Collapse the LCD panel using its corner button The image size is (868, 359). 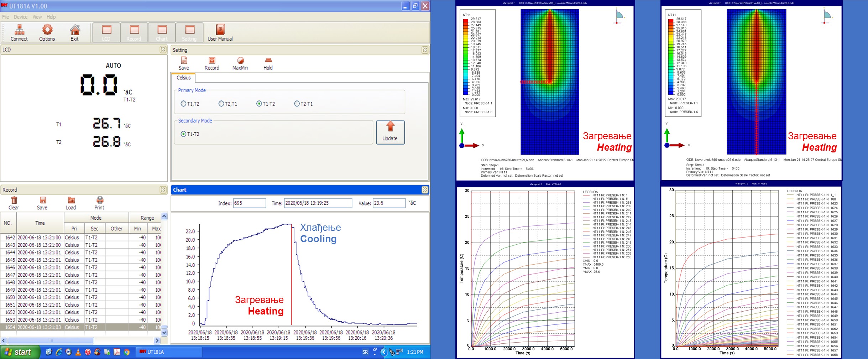point(163,50)
